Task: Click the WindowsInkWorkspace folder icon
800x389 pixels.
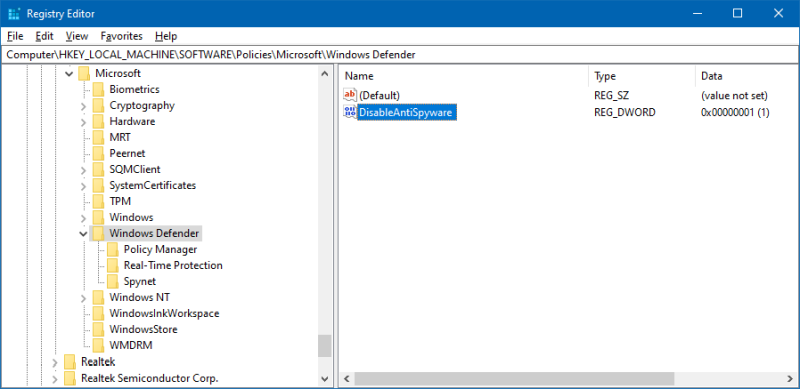Action: tap(98, 313)
